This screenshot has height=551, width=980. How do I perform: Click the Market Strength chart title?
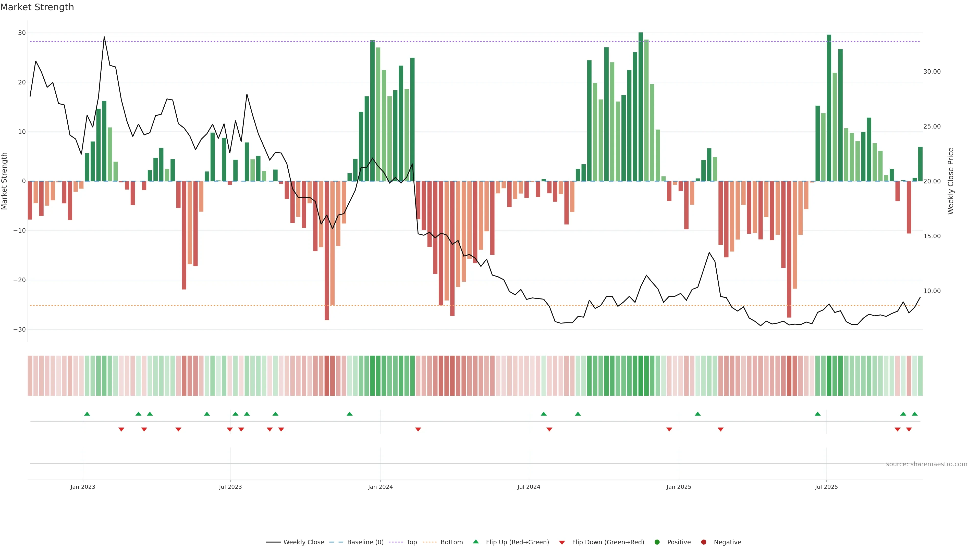[x=37, y=7]
